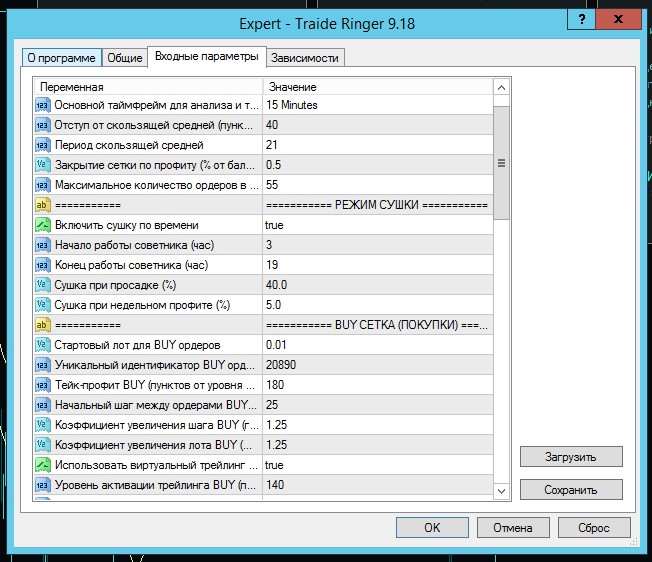Click the 'Сушка при просадке (%)' variable name
Viewport: 652px width, 562px height.
(x=115, y=285)
